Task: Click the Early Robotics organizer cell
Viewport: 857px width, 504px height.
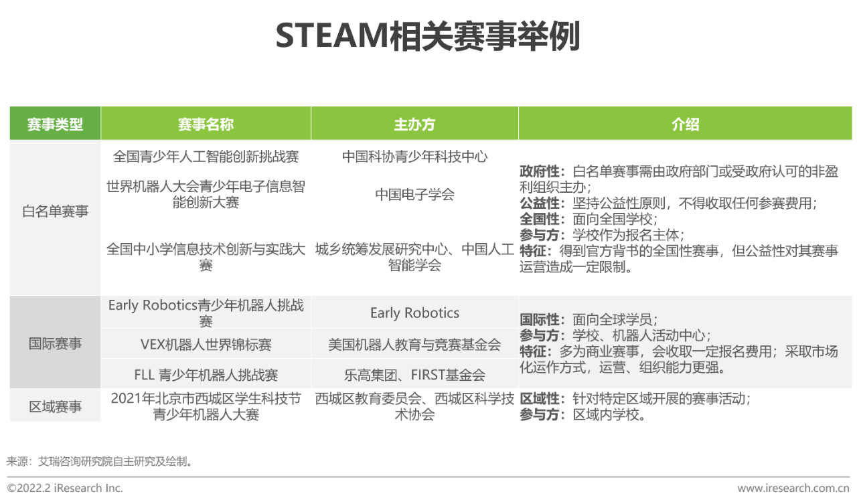Action: click(414, 313)
